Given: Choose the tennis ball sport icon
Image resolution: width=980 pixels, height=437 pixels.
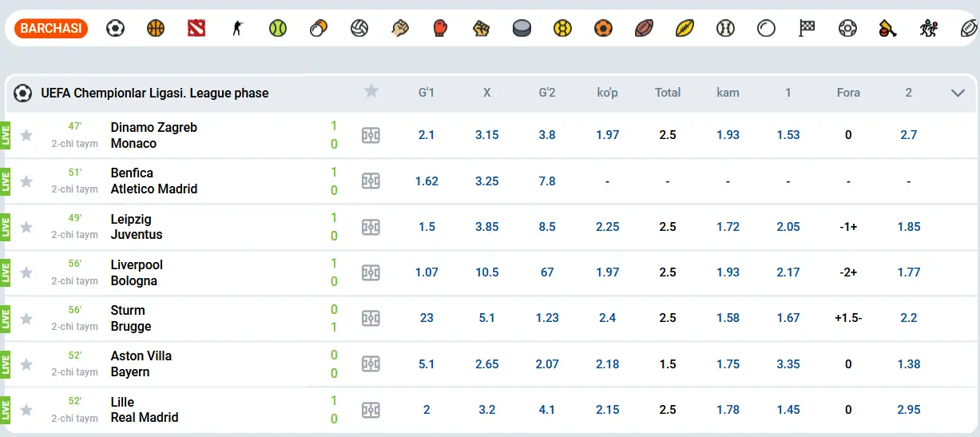Looking at the screenshot, I should pyautogui.click(x=277, y=29).
